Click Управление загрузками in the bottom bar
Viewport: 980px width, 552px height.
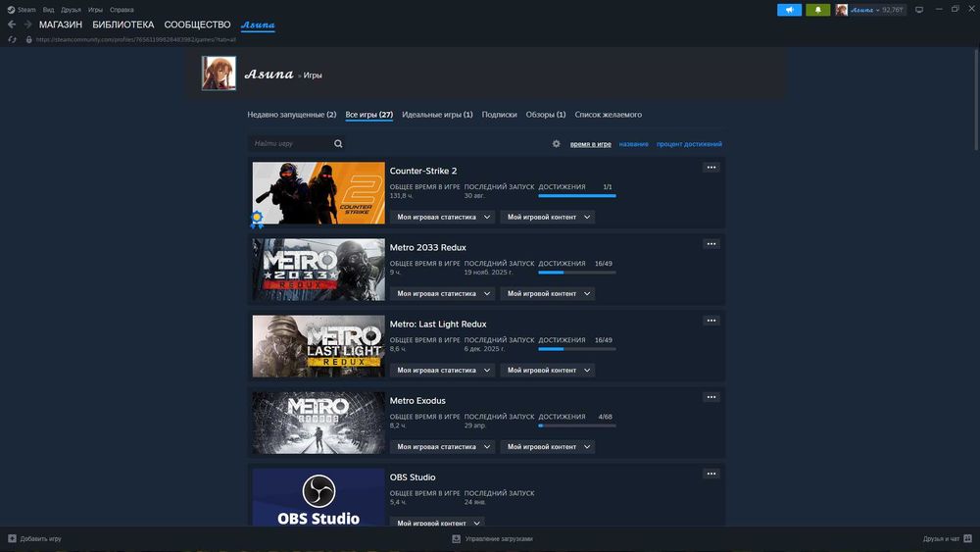[x=499, y=538]
